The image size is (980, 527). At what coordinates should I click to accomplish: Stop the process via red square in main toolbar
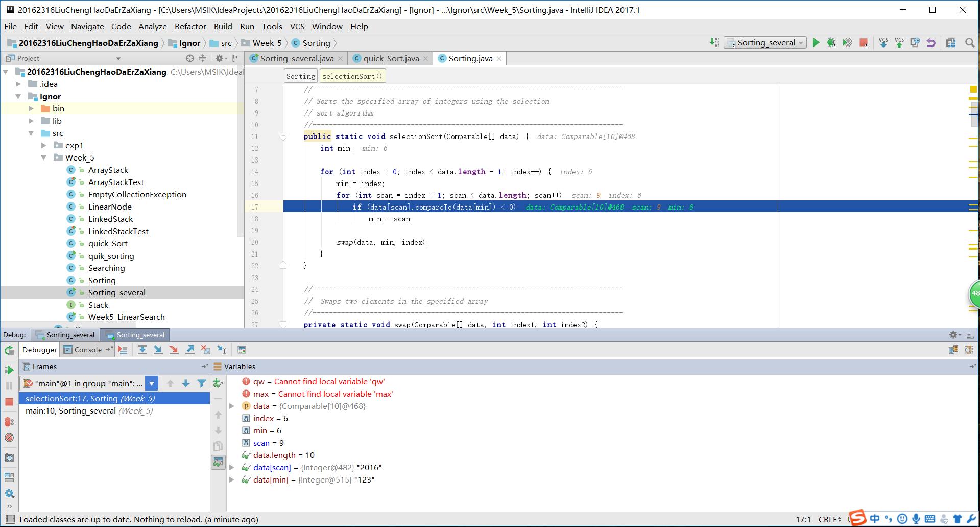point(864,43)
